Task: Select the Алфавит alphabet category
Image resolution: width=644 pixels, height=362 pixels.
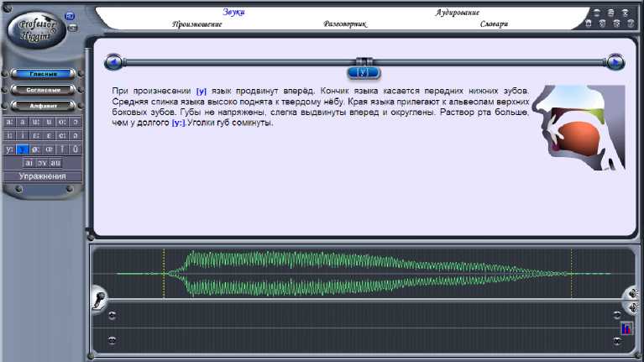Action: click(42, 106)
